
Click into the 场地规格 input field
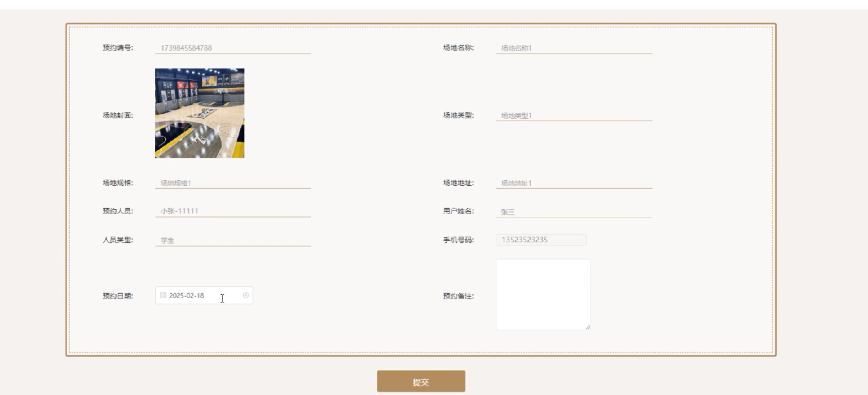click(232, 183)
